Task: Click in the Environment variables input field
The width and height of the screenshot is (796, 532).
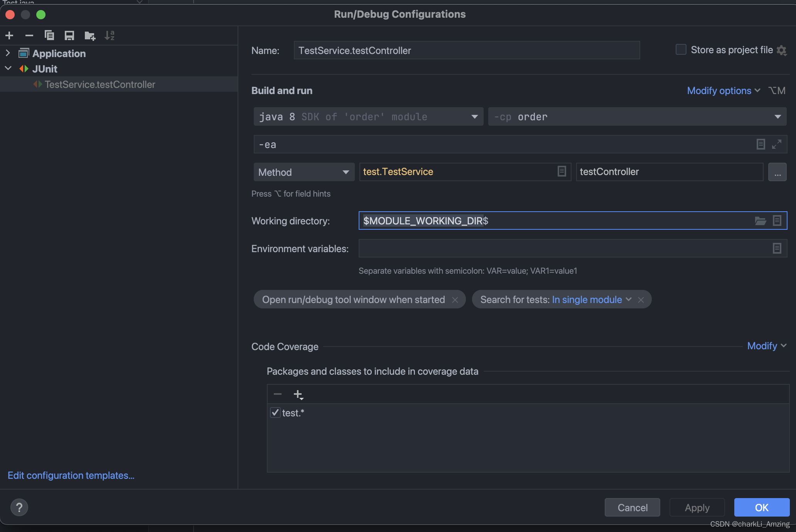Action: click(563, 249)
